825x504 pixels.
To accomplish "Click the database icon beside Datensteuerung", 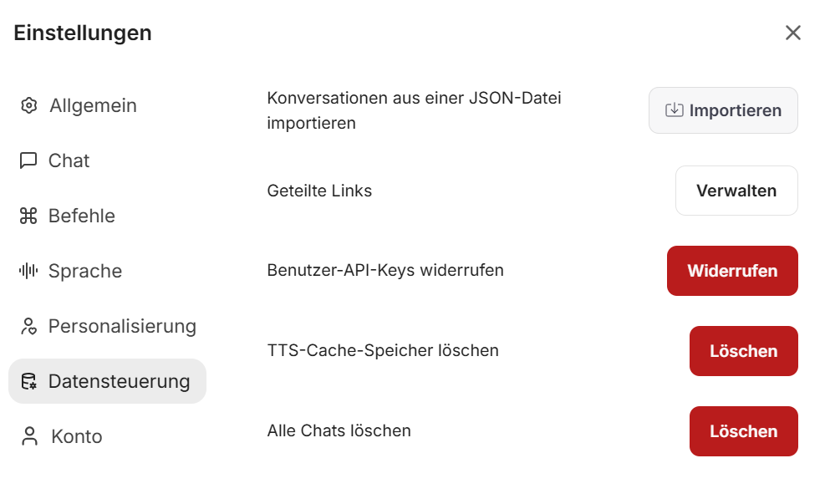I will pos(29,381).
